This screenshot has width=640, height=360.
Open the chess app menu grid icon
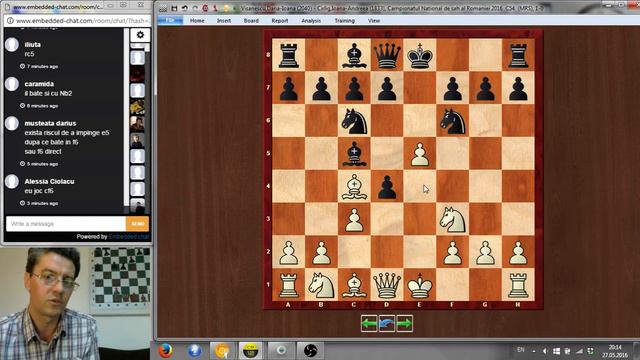tap(163, 9)
